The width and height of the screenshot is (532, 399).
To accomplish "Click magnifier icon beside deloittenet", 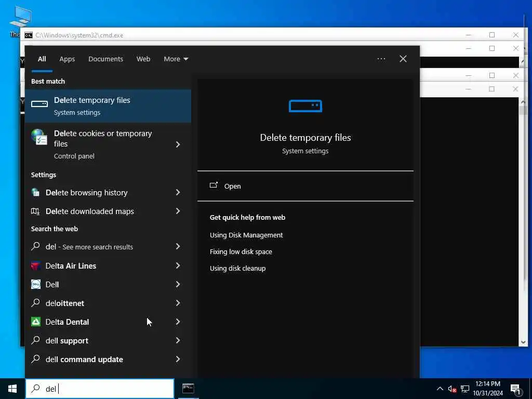I will pos(35,303).
